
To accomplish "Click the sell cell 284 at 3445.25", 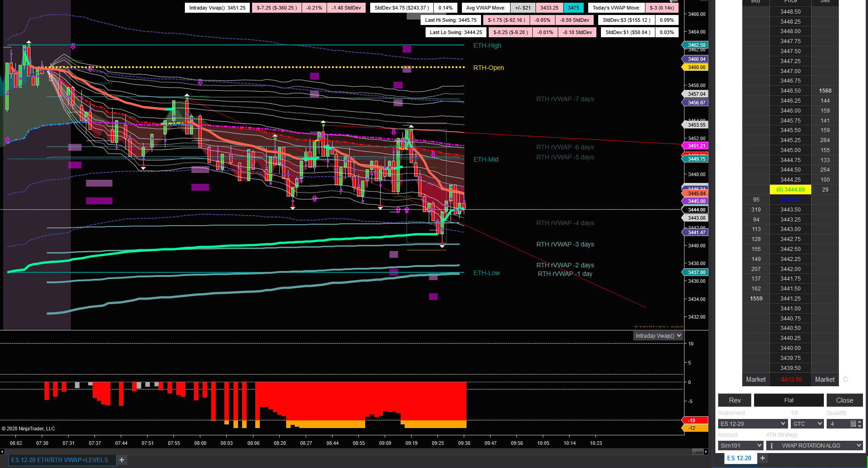I will coord(825,140).
